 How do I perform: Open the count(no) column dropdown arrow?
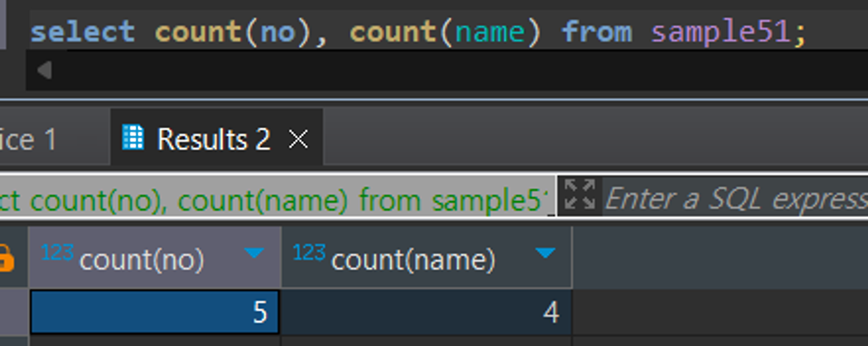(x=254, y=254)
